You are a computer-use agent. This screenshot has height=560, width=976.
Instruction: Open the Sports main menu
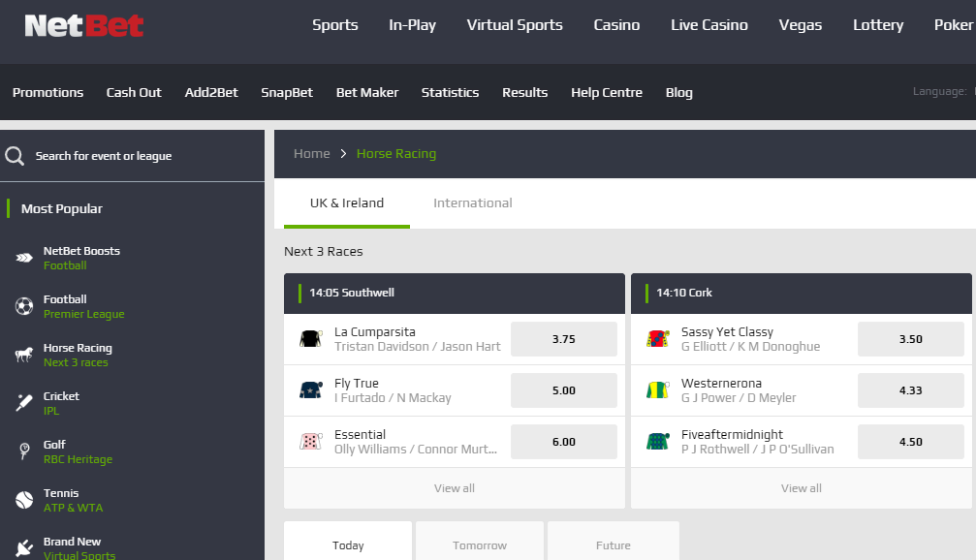coord(335,25)
